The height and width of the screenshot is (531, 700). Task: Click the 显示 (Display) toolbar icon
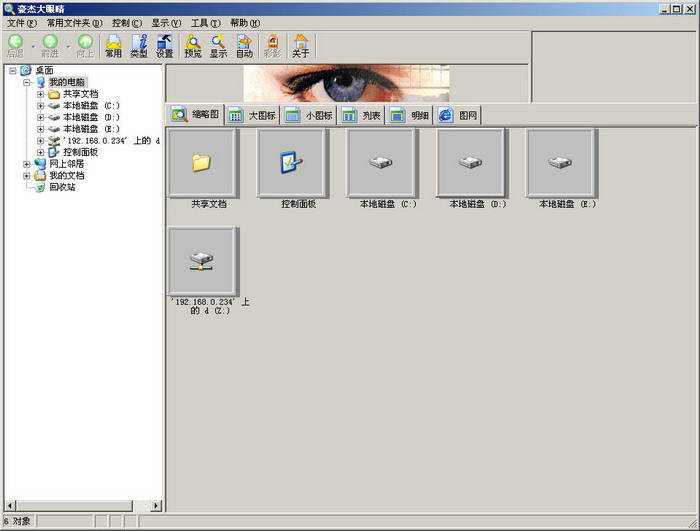pos(218,45)
